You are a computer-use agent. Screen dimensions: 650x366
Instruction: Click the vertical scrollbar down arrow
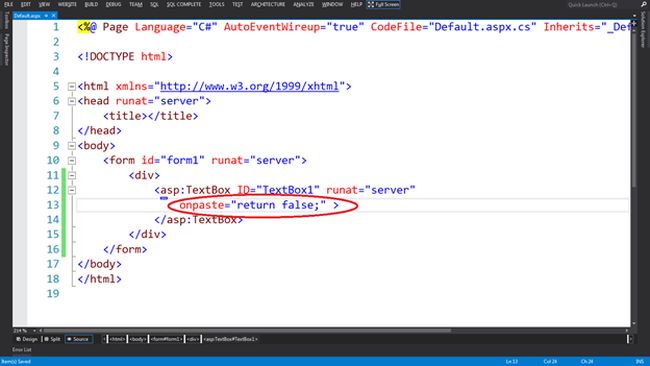[634, 324]
